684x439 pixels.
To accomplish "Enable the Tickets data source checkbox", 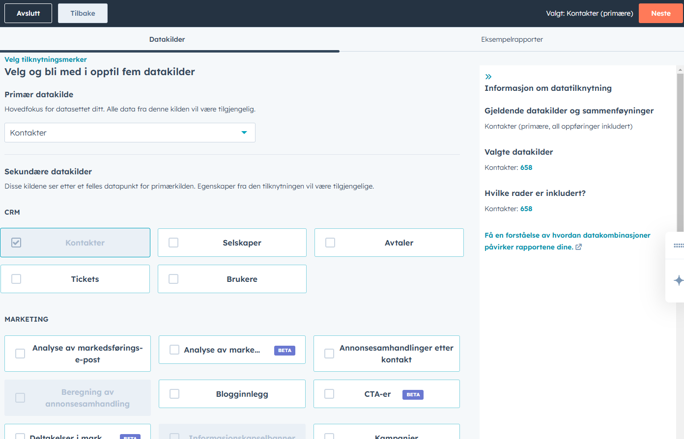I will pos(16,279).
